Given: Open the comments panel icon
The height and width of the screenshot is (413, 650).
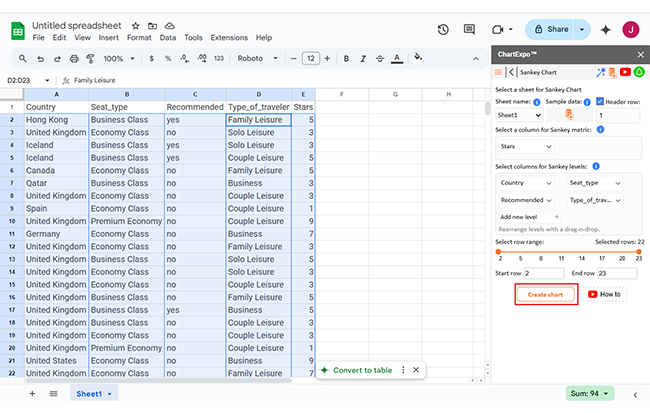Looking at the screenshot, I should (x=469, y=29).
